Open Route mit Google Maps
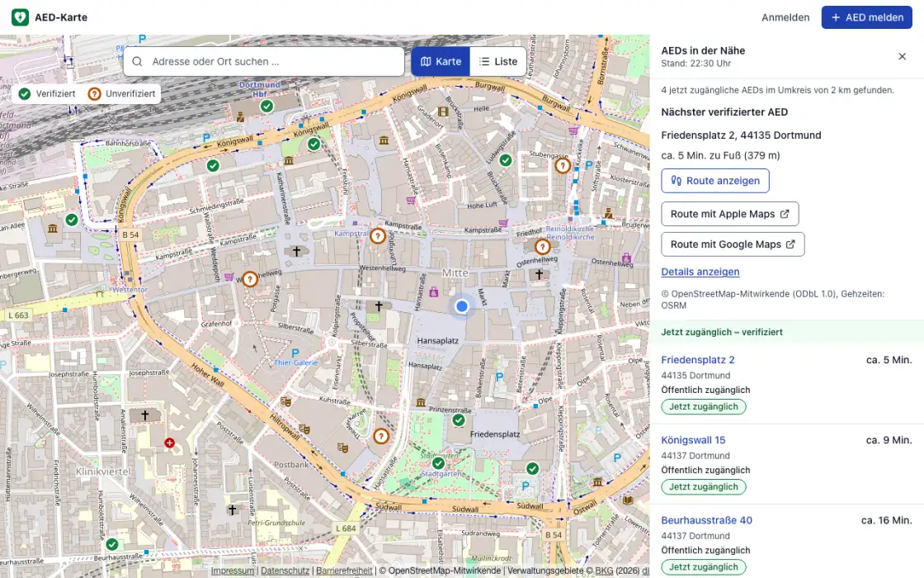Screen dimensions: 924x578 (x=733, y=244)
